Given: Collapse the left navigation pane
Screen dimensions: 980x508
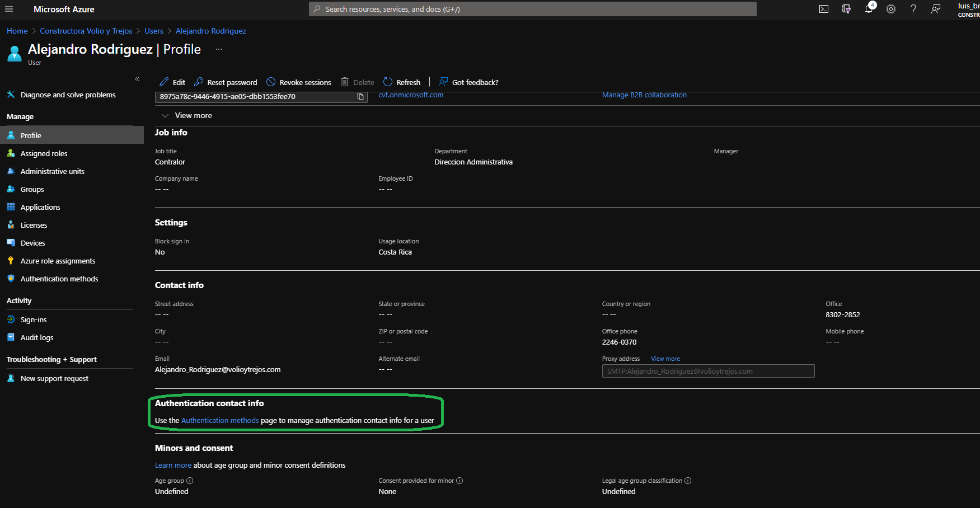Looking at the screenshot, I should pos(137,79).
